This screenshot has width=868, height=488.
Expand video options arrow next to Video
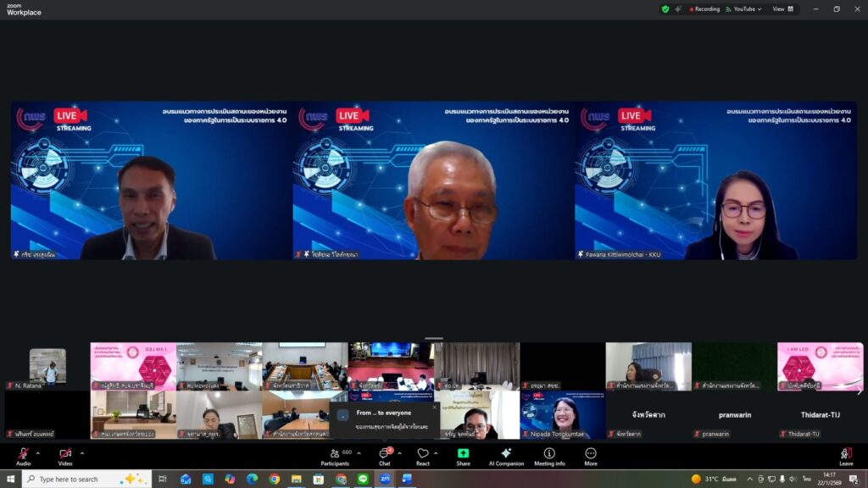coord(81,452)
